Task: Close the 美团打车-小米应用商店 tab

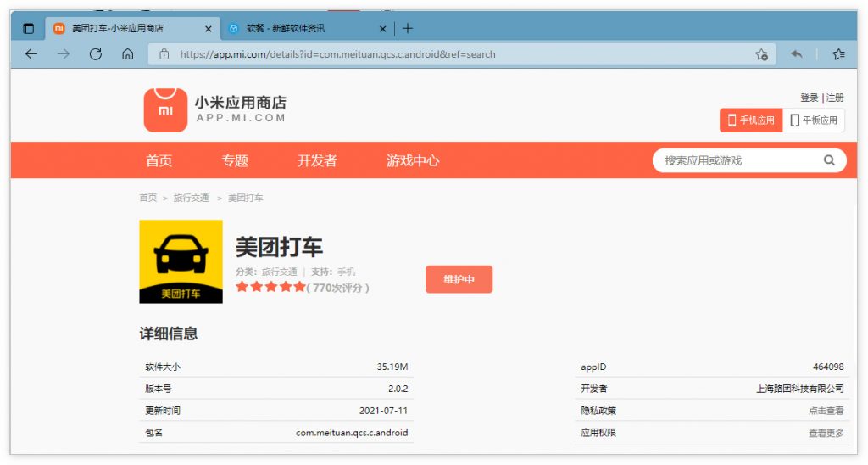Action: point(209,29)
